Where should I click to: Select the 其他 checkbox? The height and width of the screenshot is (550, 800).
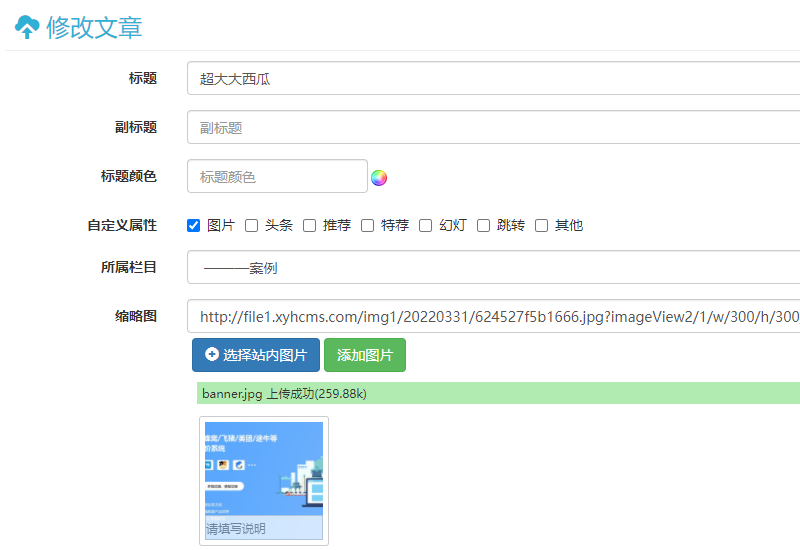pos(542,226)
